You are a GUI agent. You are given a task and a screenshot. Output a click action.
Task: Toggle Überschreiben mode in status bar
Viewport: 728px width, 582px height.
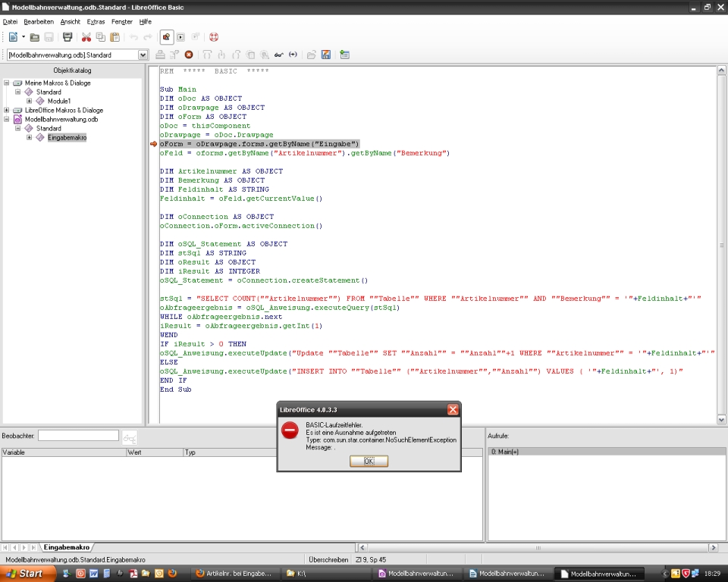(328, 560)
